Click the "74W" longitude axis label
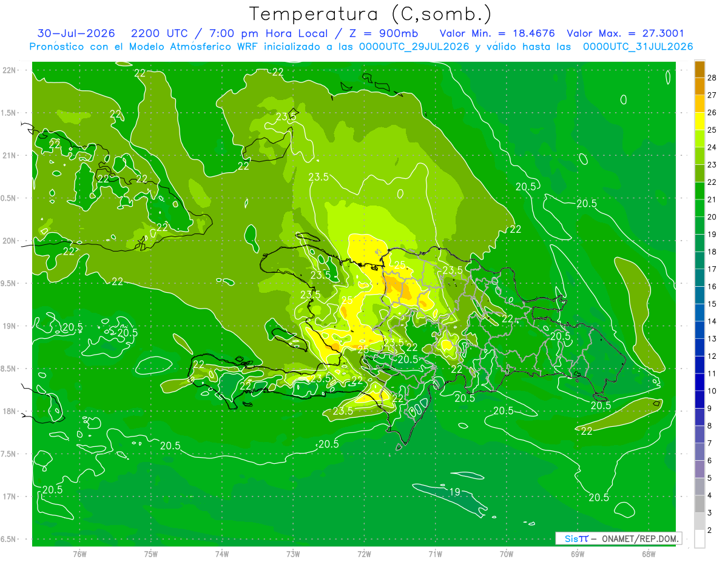This screenshot has width=728, height=562. click(x=222, y=554)
